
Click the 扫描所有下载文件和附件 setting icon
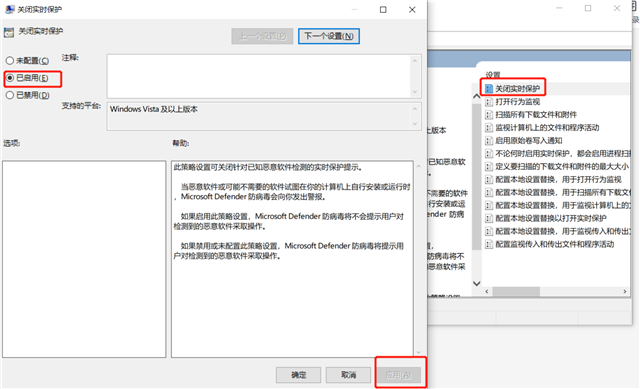point(489,115)
